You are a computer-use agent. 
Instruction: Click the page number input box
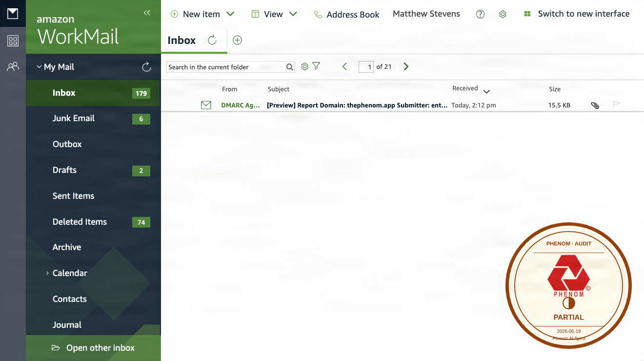click(x=366, y=67)
